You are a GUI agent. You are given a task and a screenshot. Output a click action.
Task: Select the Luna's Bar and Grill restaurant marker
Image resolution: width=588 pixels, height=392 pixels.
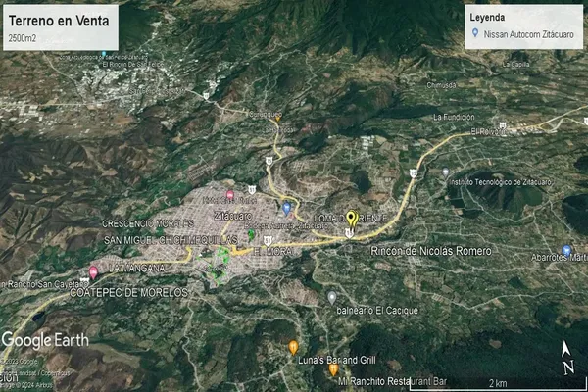pyautogui.click(x=293, y=347)
